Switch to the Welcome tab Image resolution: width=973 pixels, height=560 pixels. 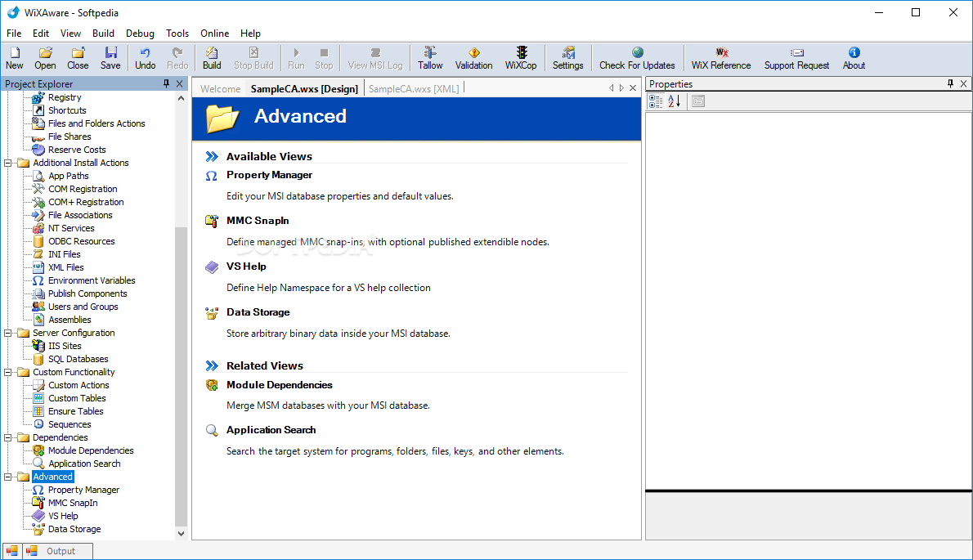(220, 88)
